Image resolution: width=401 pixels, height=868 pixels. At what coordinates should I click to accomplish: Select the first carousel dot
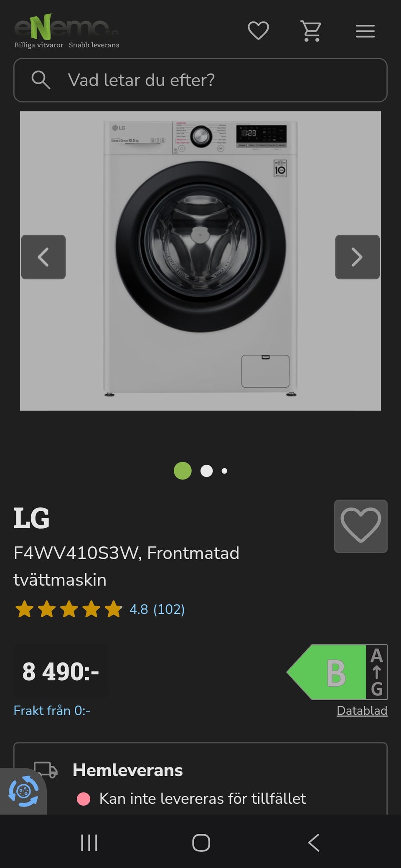[183, 471]
